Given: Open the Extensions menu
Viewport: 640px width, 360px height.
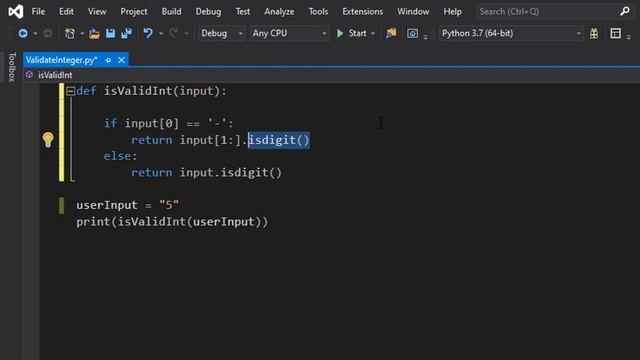Looking at the screenshot, I should 362,11.
